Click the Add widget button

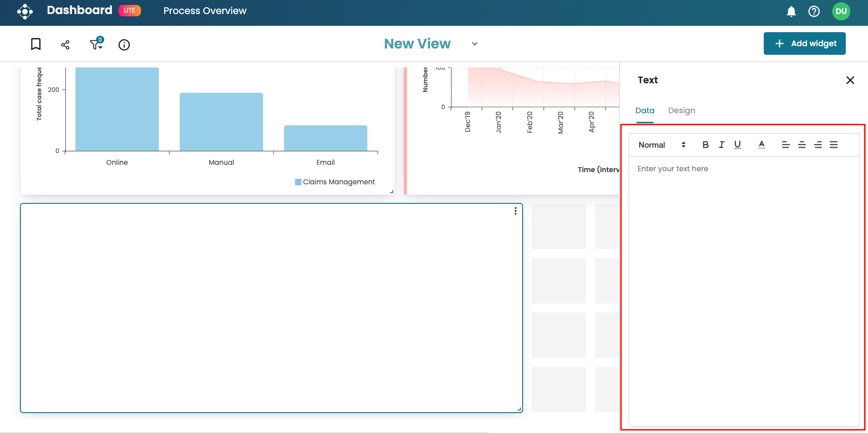click(804, 43)
